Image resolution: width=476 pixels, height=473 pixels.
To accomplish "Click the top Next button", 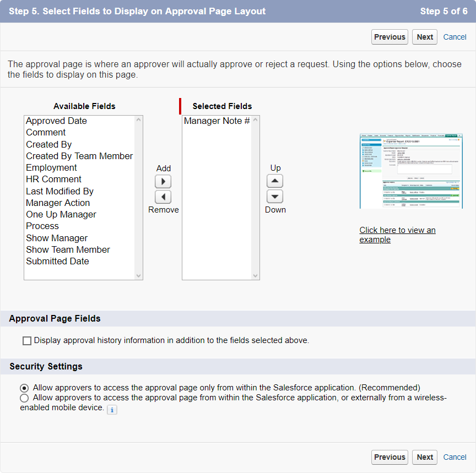I will click(425, 37).
